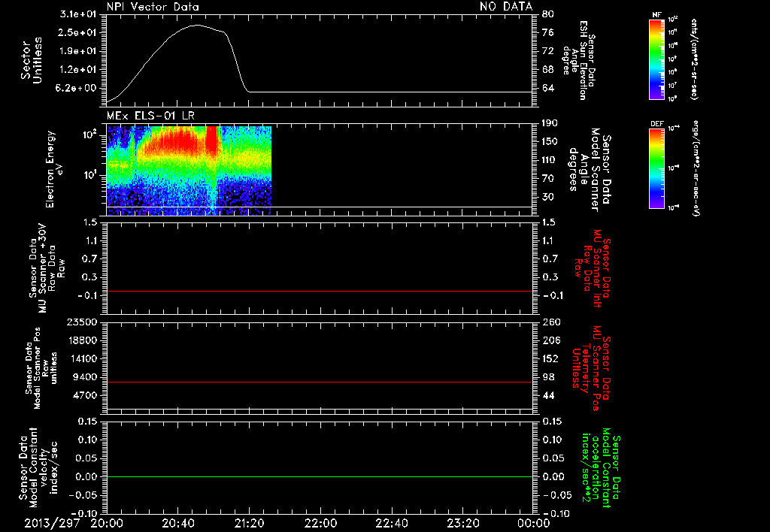The height and width of the screenshot is (532, 770).
Task: Click the '2.5e+01' Sector tick label
Action: pyautogui.click(x=78, y=32)
